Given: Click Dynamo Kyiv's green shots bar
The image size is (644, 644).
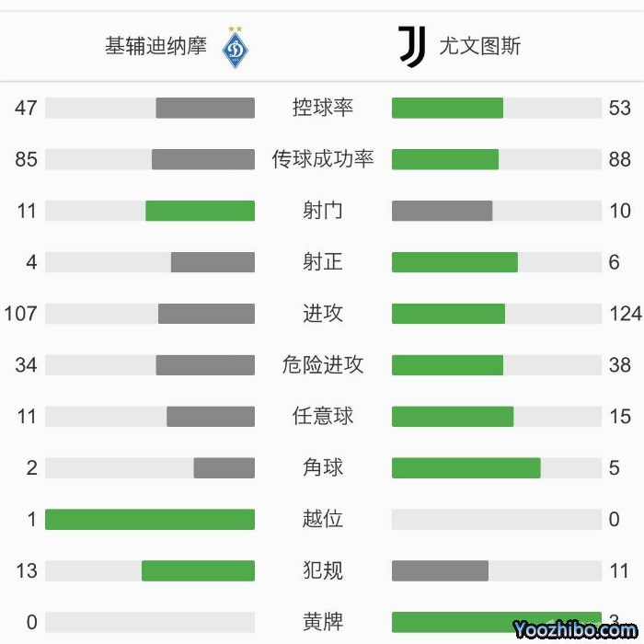Looking at the screenshot, I should (x=200, y=211).
